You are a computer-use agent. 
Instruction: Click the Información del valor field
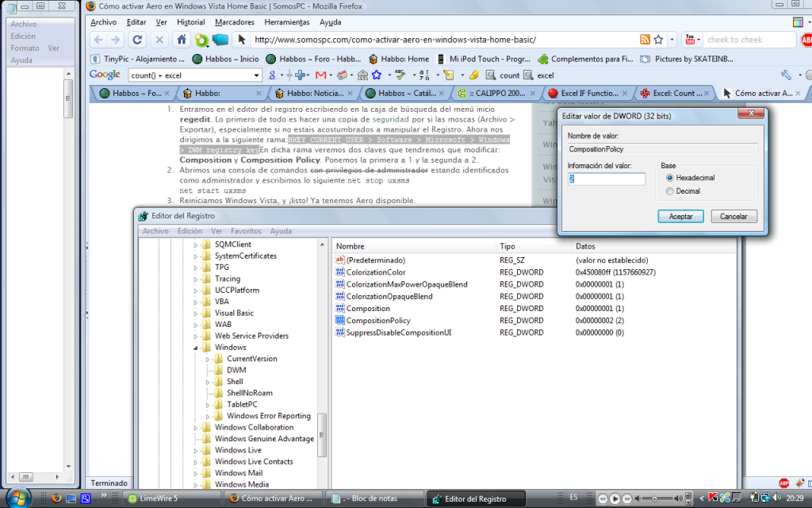(606, 179)
